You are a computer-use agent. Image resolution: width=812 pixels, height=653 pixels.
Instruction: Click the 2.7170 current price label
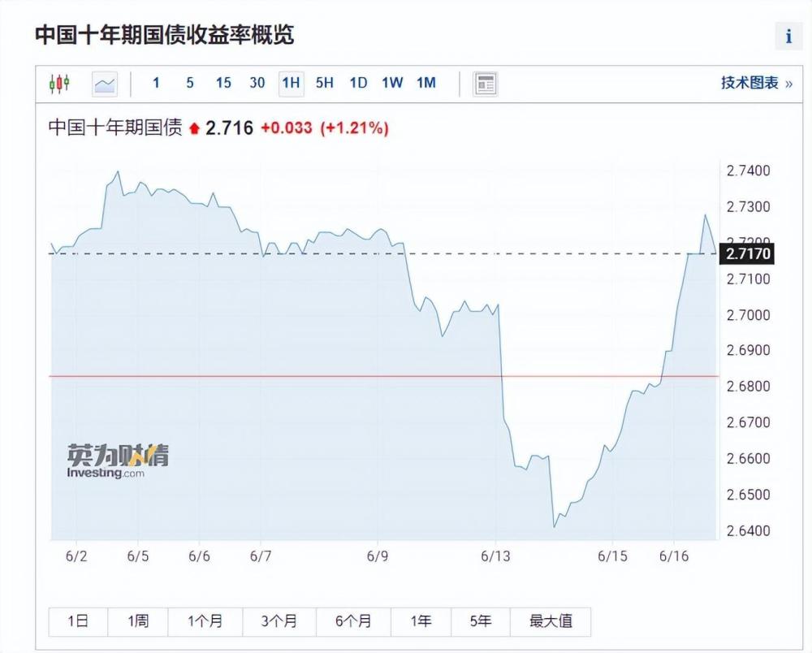tap(747, 255)
